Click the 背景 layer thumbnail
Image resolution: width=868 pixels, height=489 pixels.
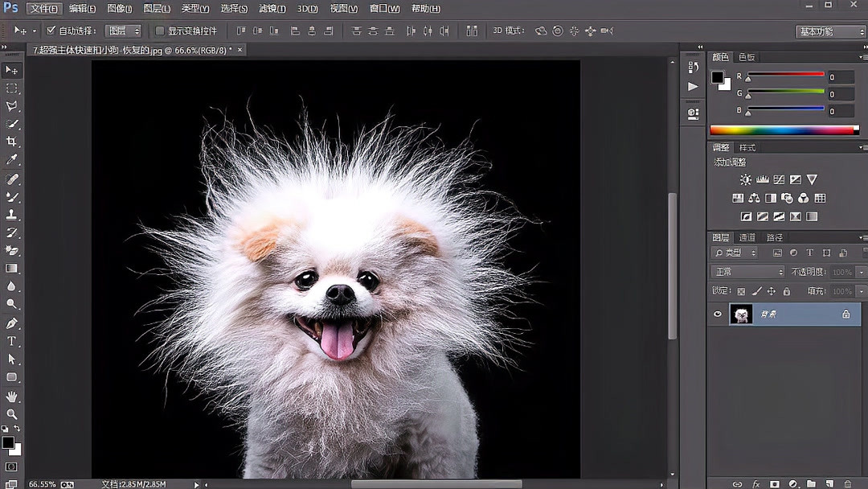click(741, 314)
